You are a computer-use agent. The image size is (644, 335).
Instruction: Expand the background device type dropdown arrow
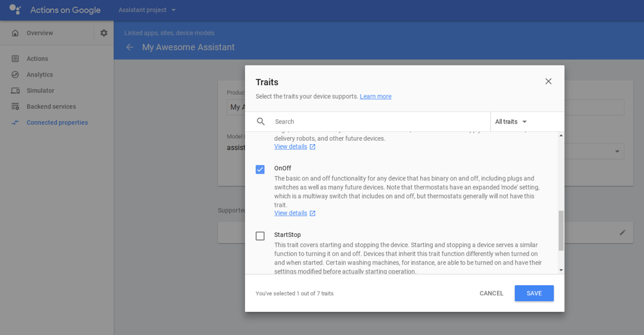[x=617, y=151]
